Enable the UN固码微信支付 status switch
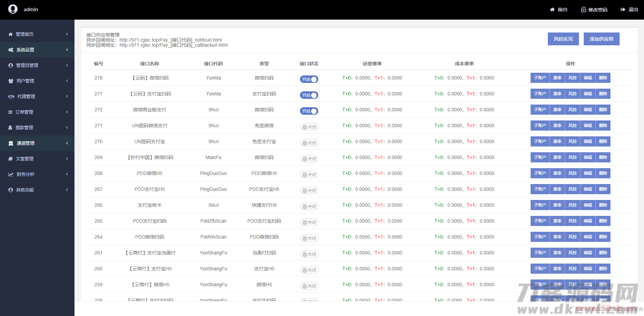This screenshot has height=316, width=644. click(x=309, y=127)
